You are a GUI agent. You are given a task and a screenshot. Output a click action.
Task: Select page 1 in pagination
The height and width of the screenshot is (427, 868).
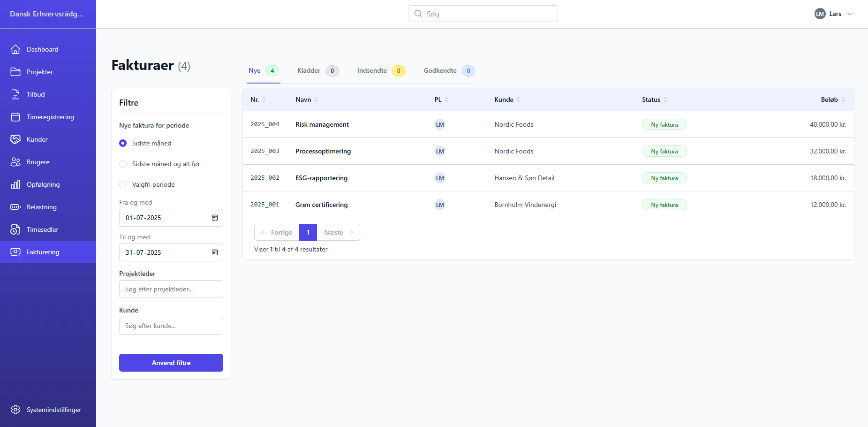pos(308,232)
